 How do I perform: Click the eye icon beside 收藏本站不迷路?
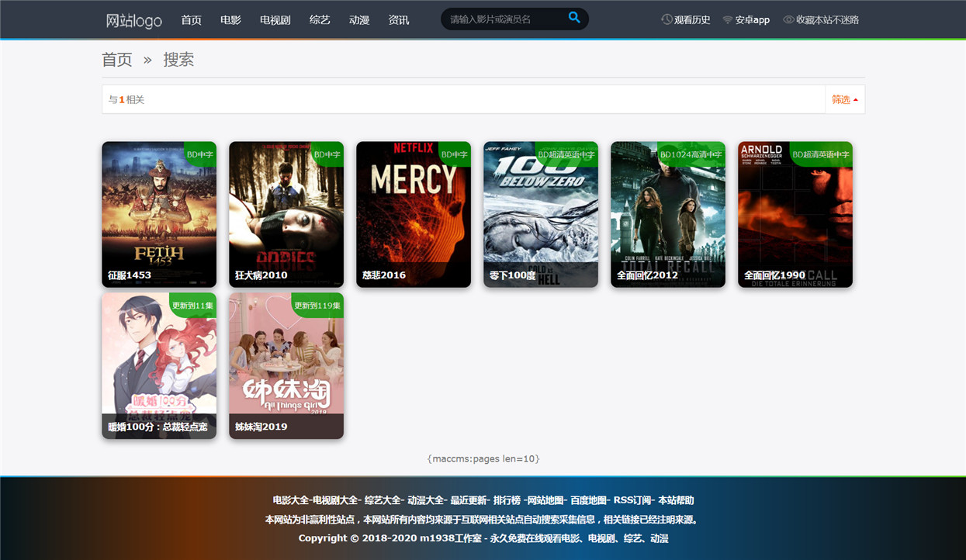point(788,20)
